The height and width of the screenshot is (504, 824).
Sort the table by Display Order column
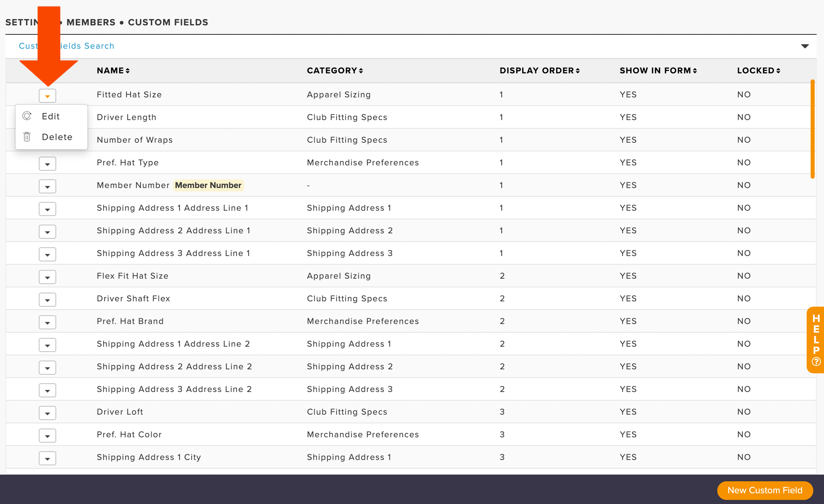pos(539,70)
